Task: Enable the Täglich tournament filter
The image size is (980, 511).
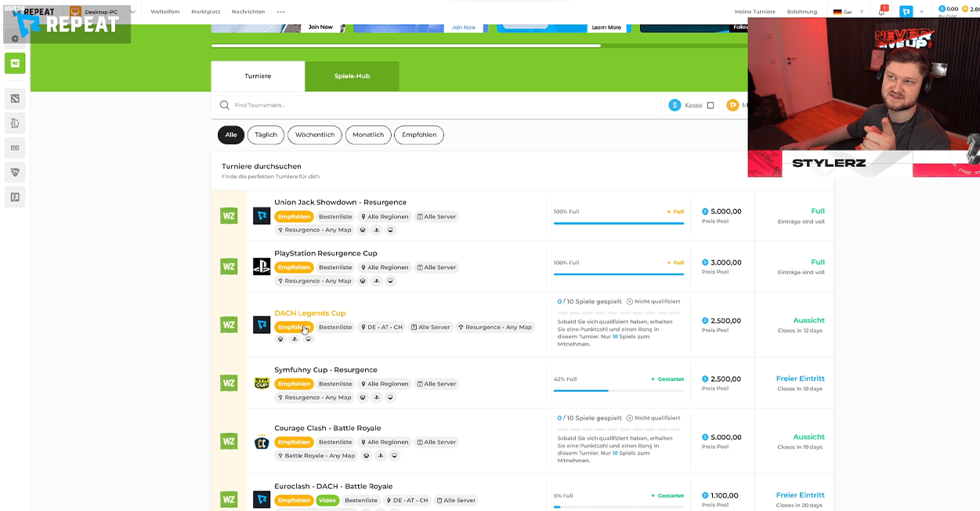Action: (x=266, y=135)
